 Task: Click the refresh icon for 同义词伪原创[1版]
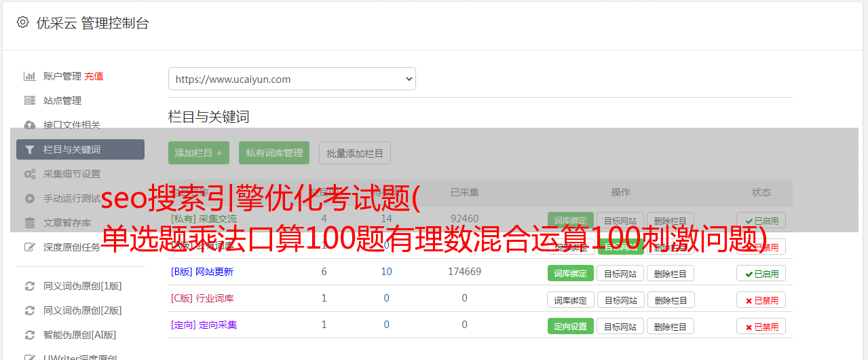click(x=30, y=286)
